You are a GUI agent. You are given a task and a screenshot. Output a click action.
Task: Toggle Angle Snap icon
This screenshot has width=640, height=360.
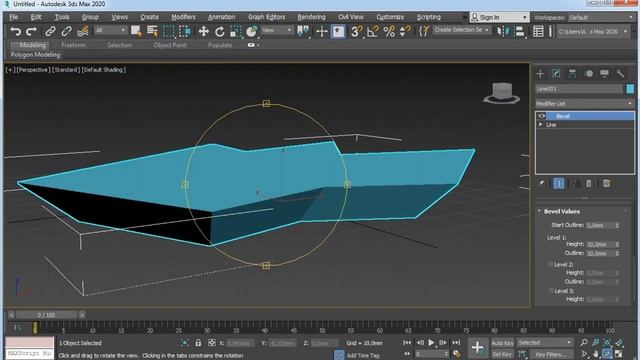[373, 31]
